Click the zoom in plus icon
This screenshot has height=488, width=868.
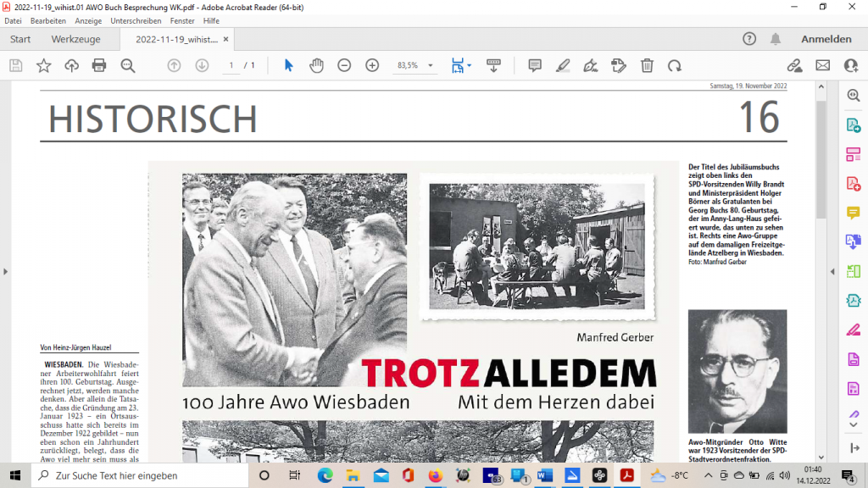(x=372, y=65)
